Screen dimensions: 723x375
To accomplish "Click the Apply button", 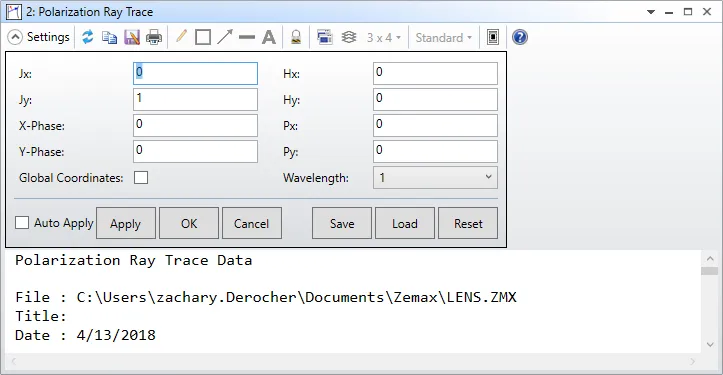I will coord(125,223).
